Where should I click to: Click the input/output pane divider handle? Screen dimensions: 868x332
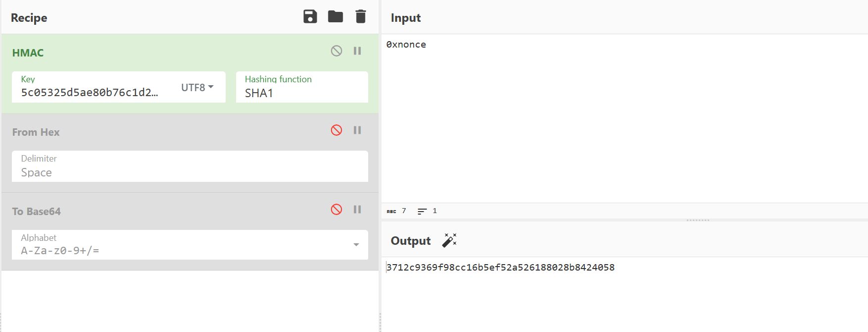698,220
